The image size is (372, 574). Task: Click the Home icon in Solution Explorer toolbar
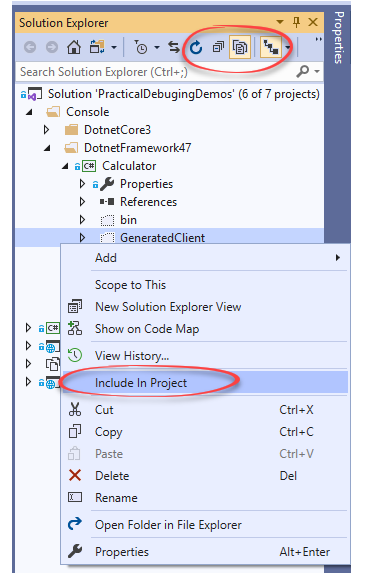(x=74, y=47)
